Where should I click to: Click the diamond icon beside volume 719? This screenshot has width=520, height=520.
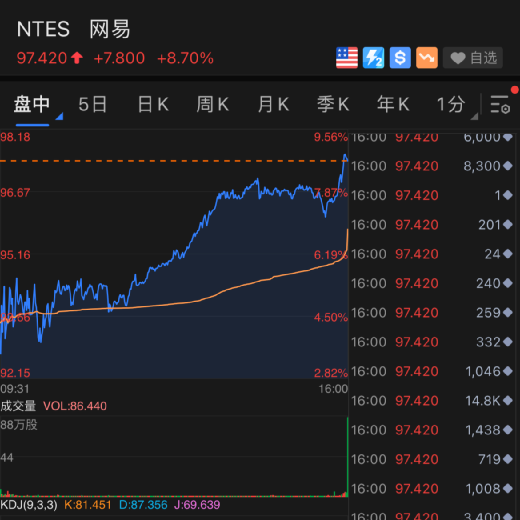508,459
